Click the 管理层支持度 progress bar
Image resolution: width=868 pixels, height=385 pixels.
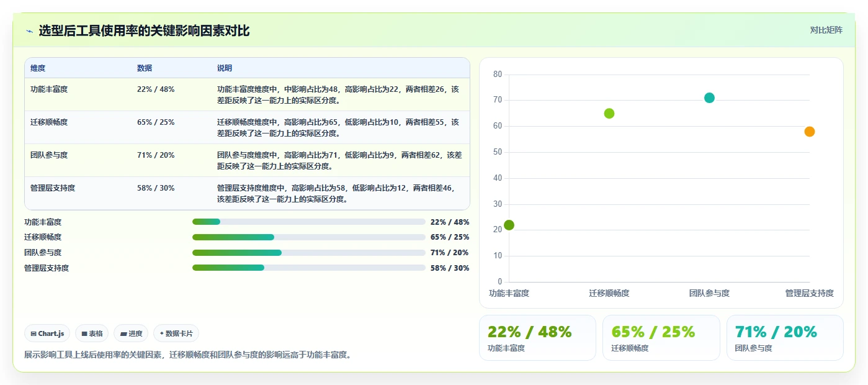coord(309,268)
